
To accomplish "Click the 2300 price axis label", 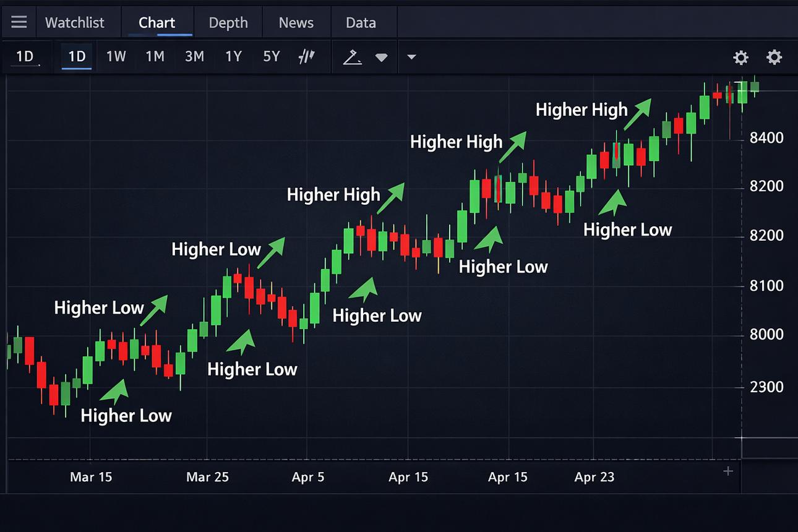I will pyautogui.click(x=766, y=387).
